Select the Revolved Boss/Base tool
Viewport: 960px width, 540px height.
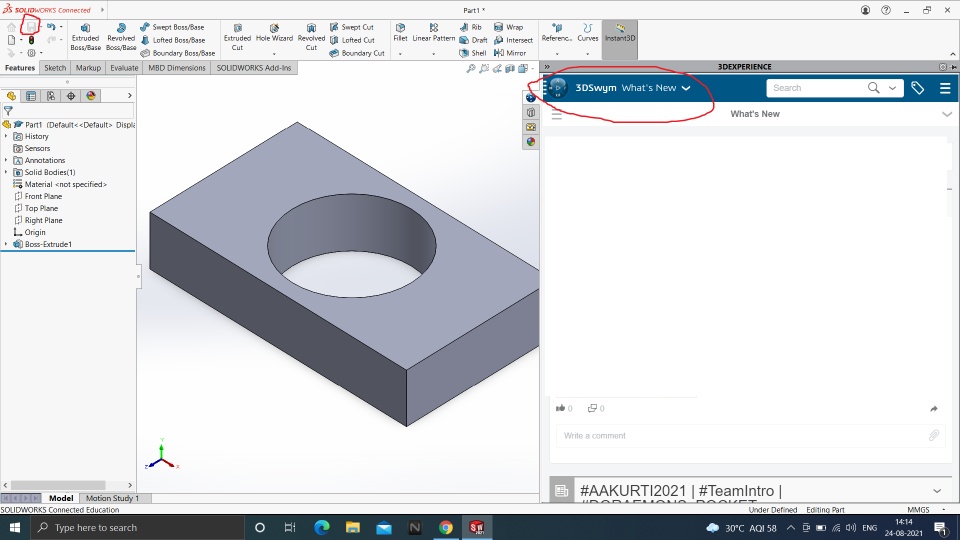pyautogui.click(x=121, y=37)
